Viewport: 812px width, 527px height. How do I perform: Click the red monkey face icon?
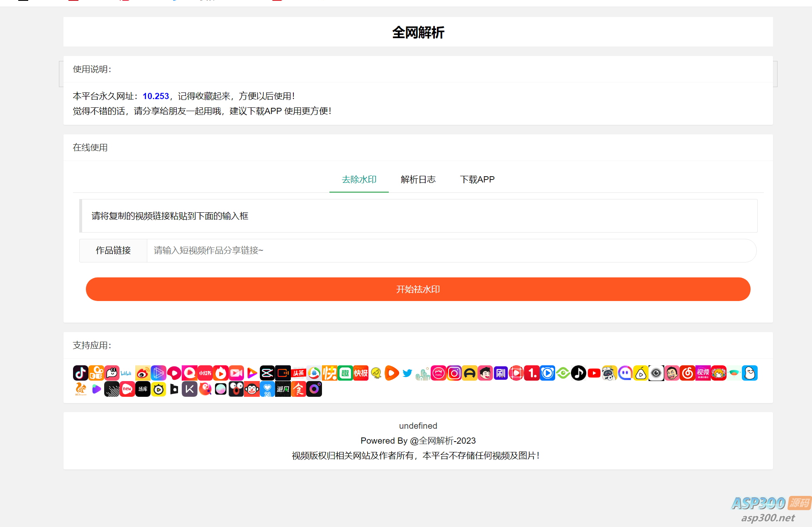coord(252,389)
